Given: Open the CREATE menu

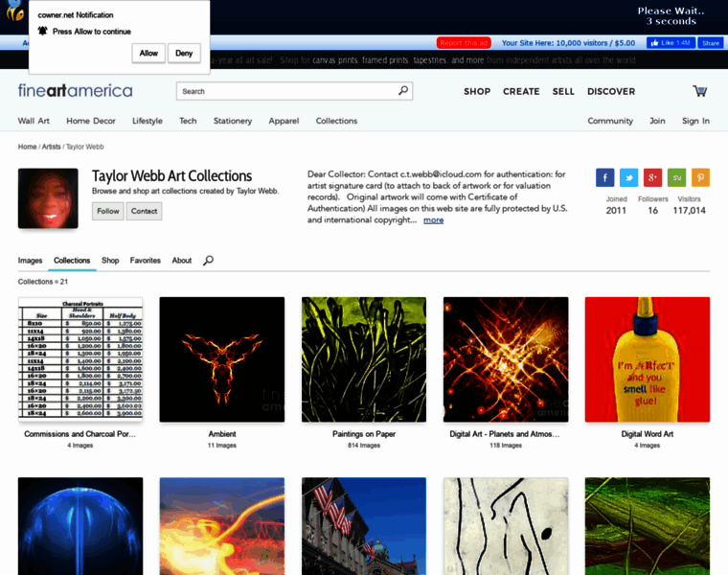Looking at the screenshot, I should [x=521, y=91].
